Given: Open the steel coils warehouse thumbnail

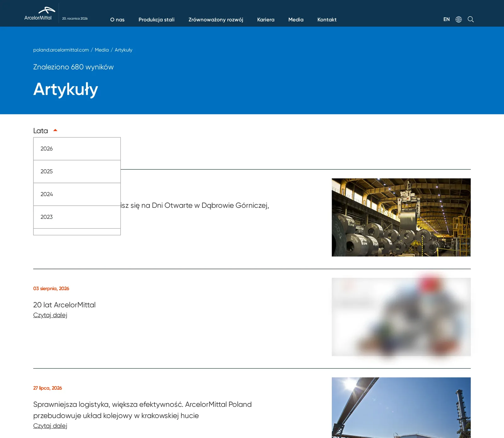Looking at the screenshot, I should [401, 217].
